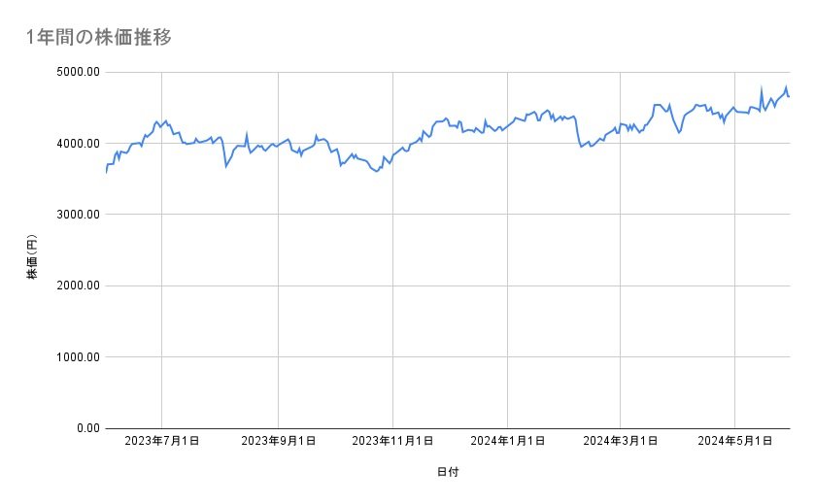
Task: Click the rightmost end of the blue line
Action: [x=789, y=96]
